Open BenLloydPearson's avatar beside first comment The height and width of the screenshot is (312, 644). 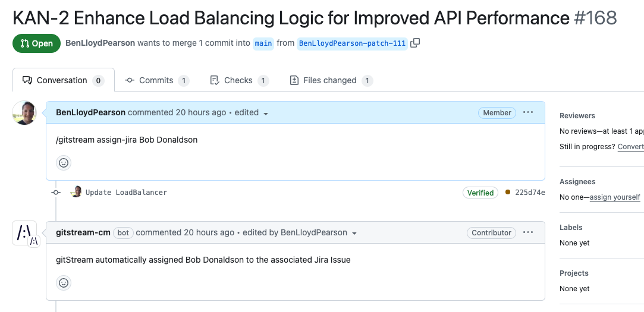coord(24,113)
